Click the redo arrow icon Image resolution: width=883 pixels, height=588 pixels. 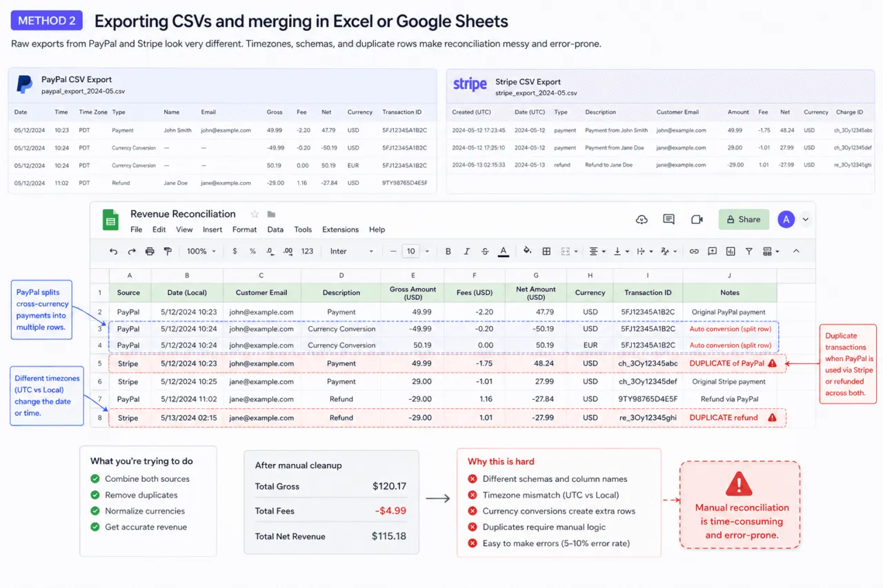pyautogui.click(x=132, y=252)
